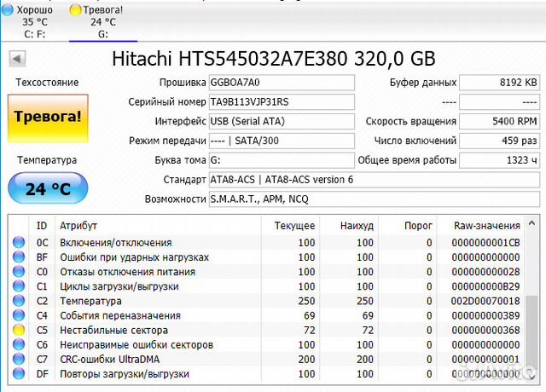
Task: Click raw value 002D00070018
Action: point(485,301)
